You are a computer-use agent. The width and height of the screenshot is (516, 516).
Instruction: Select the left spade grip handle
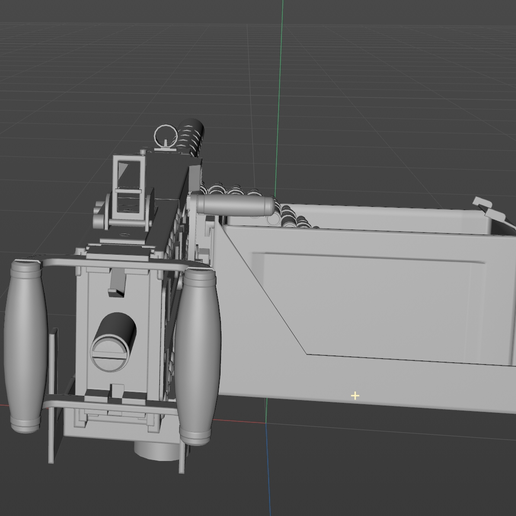25,347
